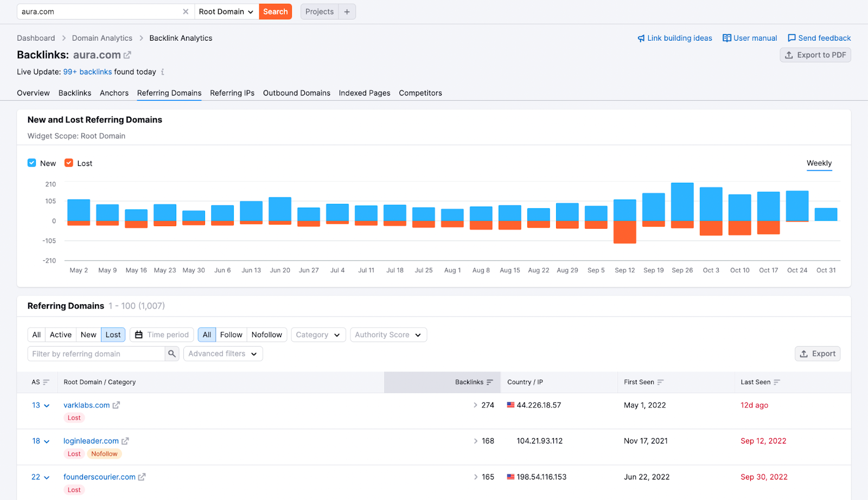The width and height of the screenshot is (868, 500).
Task: Click the info icon next to Live Update
Action: (162, 72)
